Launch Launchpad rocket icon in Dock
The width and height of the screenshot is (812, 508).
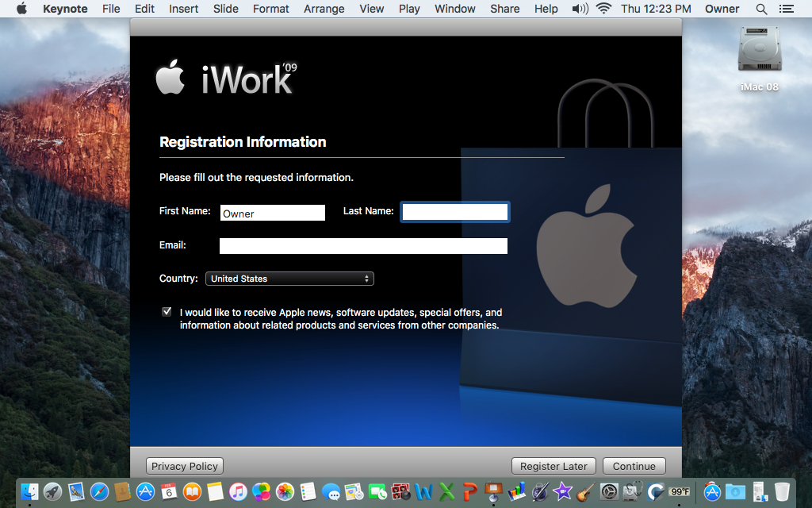tap(53, 491)
